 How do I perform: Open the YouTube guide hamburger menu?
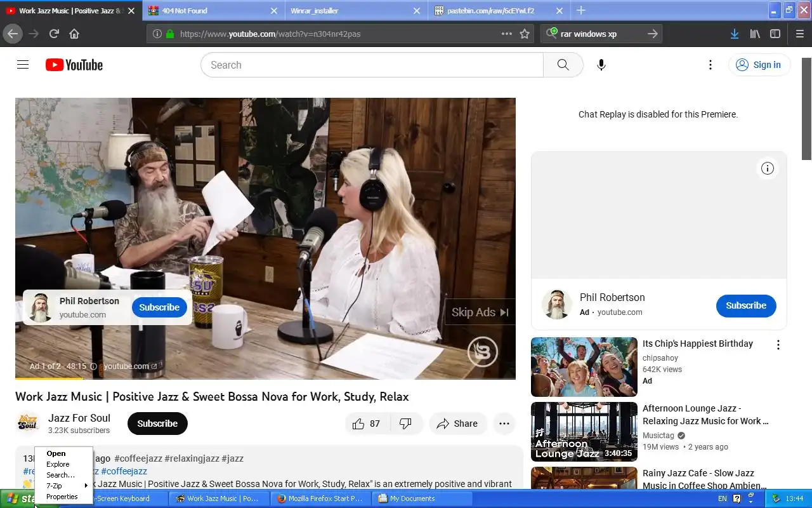(x=23, y=65)
